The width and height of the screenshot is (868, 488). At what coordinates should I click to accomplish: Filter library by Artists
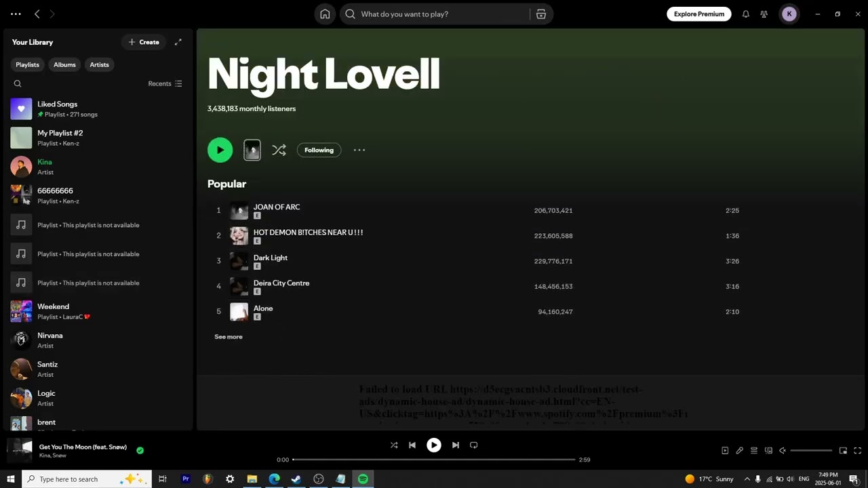pos(99,64)
